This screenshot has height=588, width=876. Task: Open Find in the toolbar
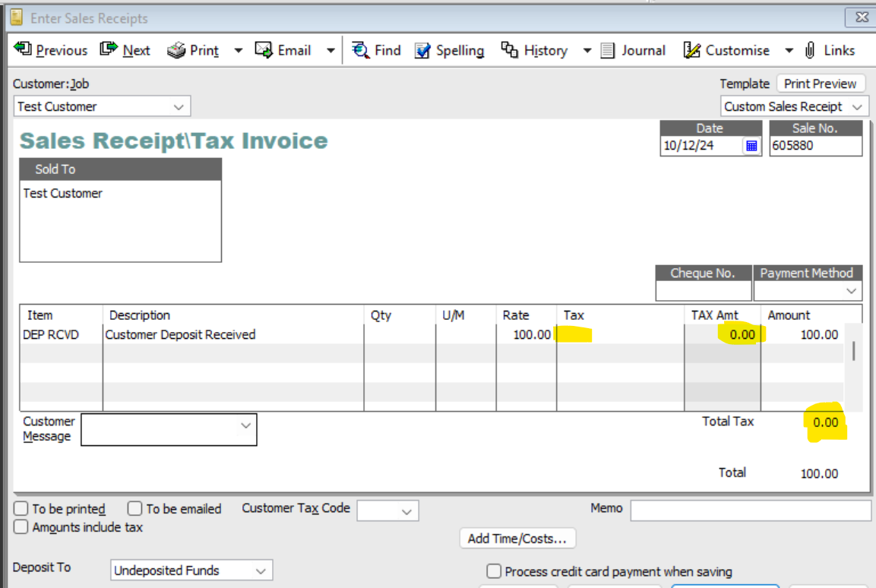(377, 50)
